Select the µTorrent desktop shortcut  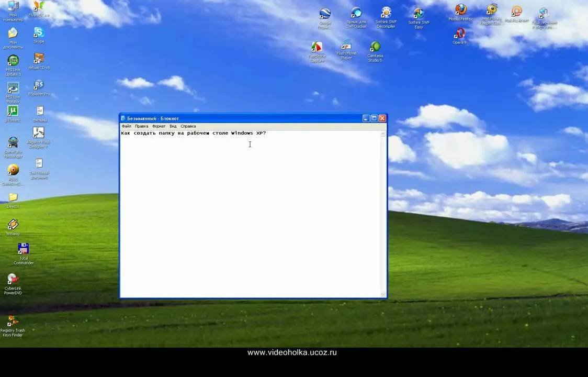tap(13, 114)
